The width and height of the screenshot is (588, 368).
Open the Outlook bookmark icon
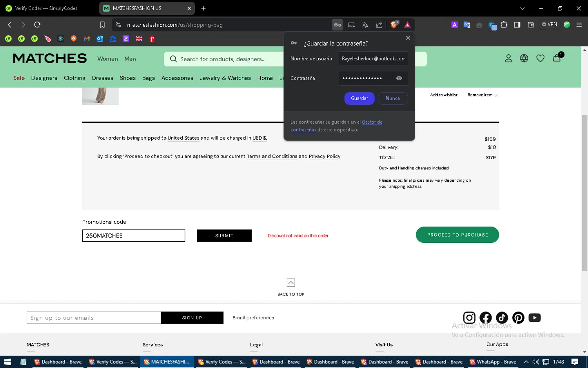[100, 39]
